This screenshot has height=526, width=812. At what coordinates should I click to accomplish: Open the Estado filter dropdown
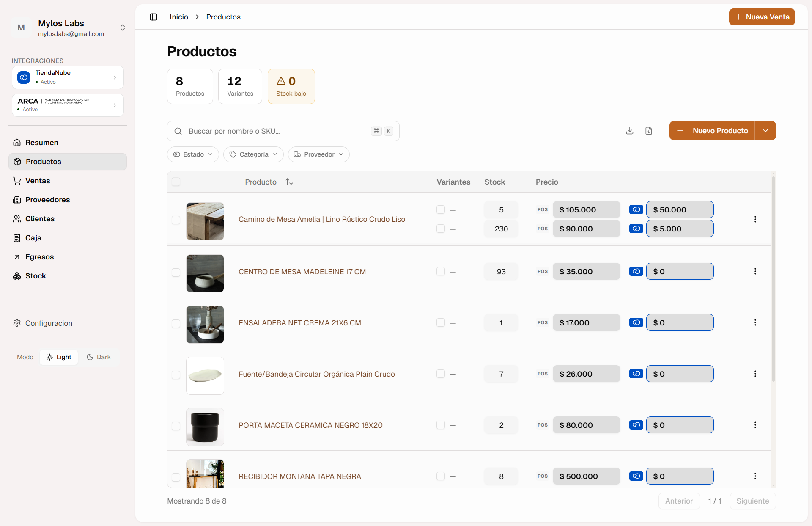pos(193,154)
